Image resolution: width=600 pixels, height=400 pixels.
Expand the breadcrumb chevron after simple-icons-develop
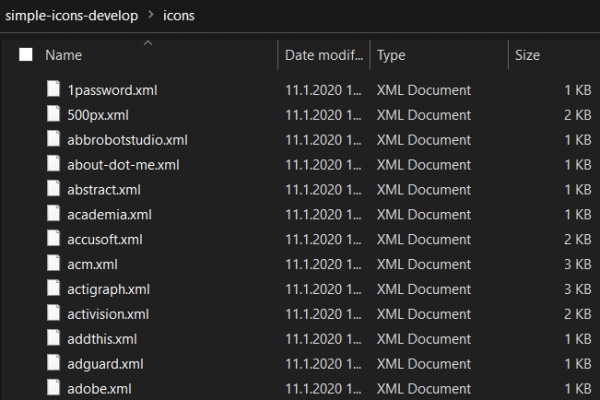click(150, 15)
